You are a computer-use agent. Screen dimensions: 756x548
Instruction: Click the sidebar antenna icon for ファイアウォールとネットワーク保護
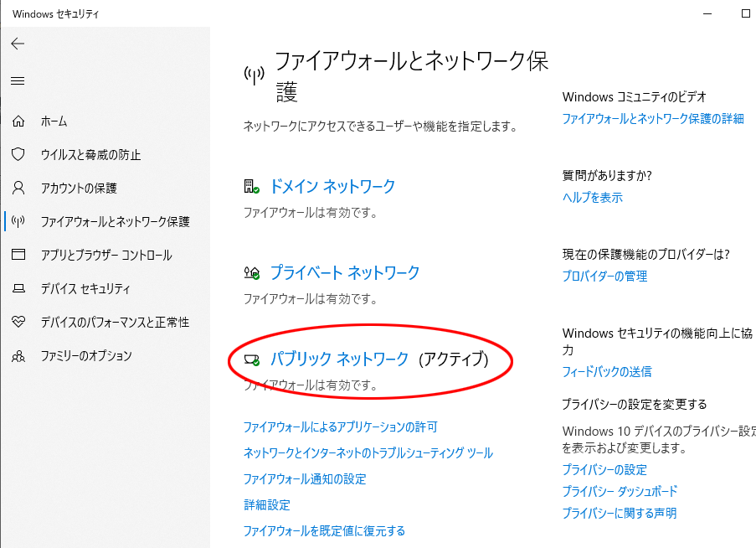(x=18, y=221)
